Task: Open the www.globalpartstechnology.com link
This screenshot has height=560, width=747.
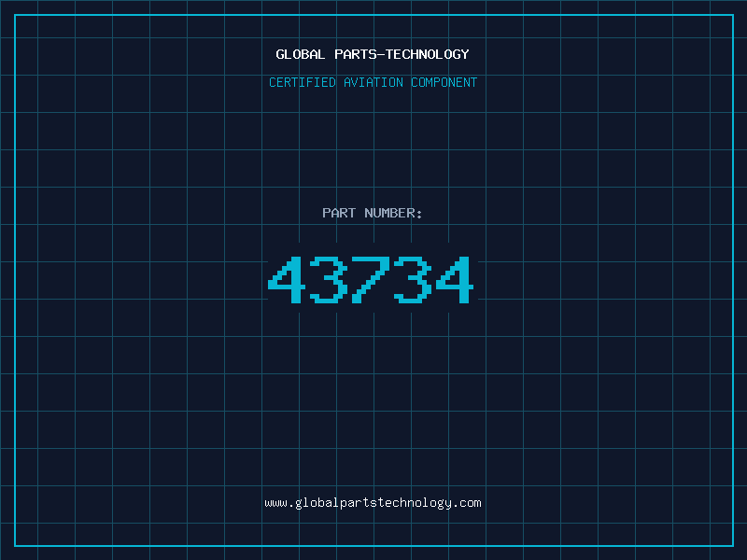Action: click(373, 503)
